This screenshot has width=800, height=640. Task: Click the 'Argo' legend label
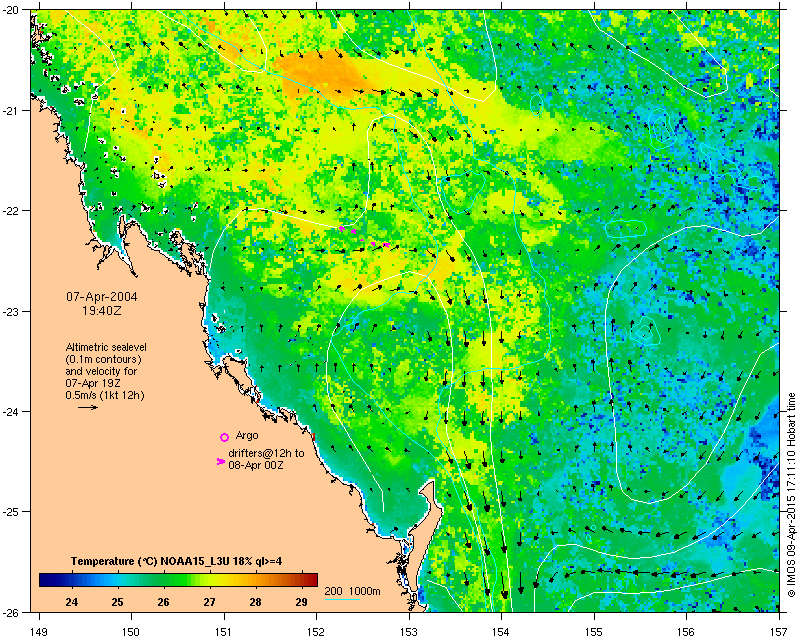[x=247, y=435]
